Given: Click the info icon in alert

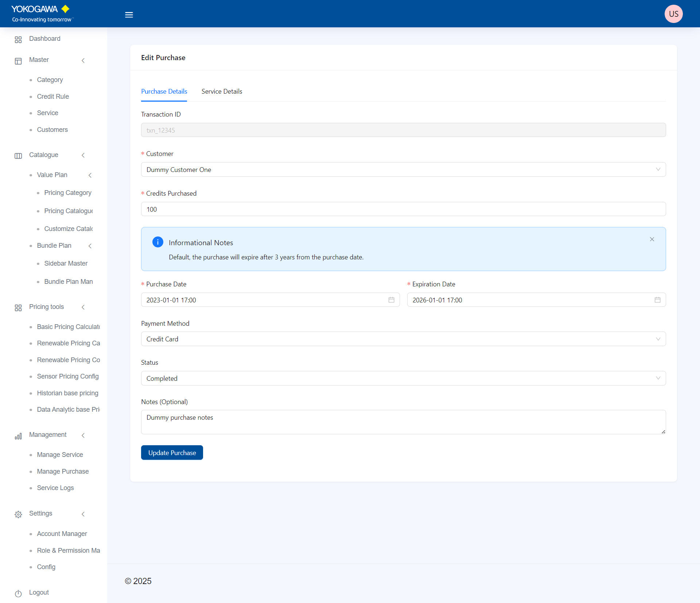Looking at the screenshot, I should point(157,242).
